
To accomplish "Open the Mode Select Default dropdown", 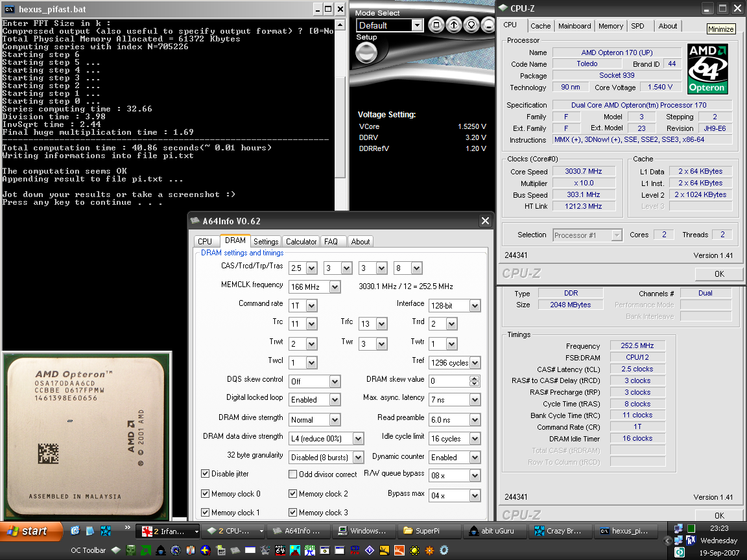I will 389,25.
